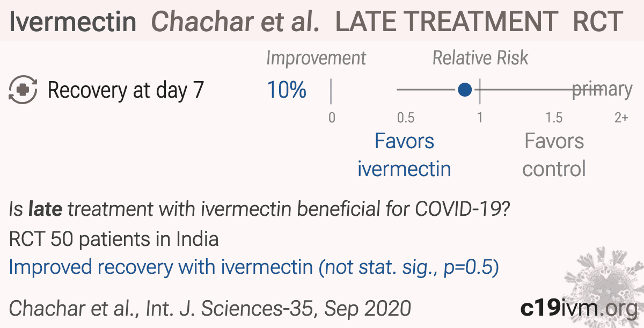Click the recovery medical cross icon
The height and width of the screenshot is (328, 644).
point(23,90)
